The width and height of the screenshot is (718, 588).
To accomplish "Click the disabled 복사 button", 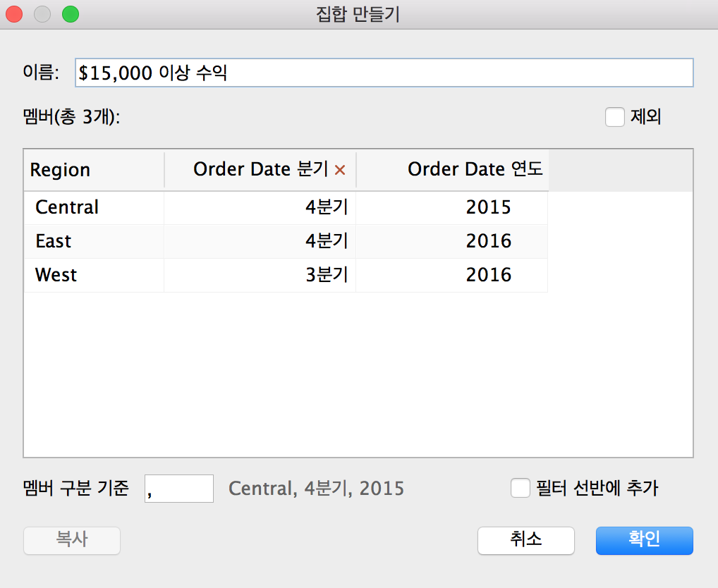I will click(x=72, y=541).
